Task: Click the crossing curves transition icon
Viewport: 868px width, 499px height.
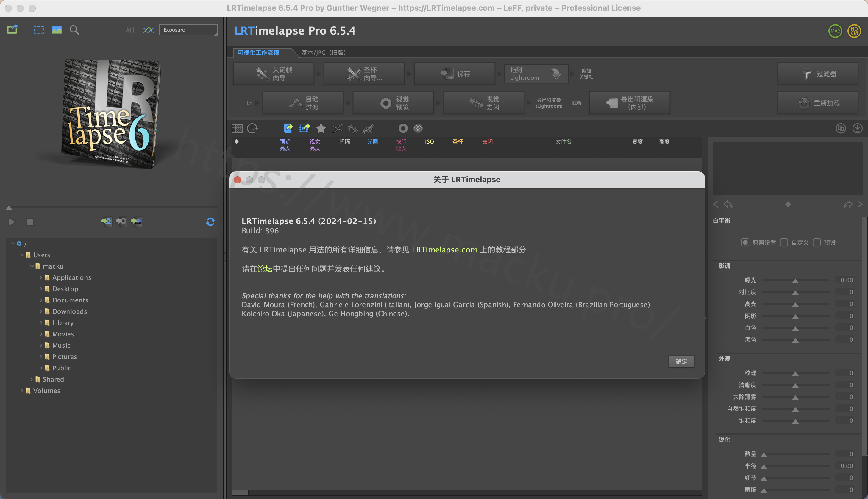Action: pos(337,129)
